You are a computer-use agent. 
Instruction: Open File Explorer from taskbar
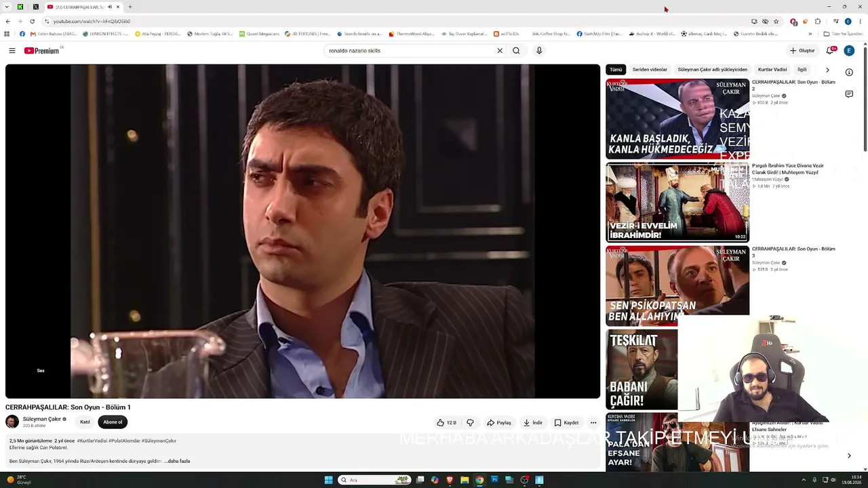(x=465, y=480)
